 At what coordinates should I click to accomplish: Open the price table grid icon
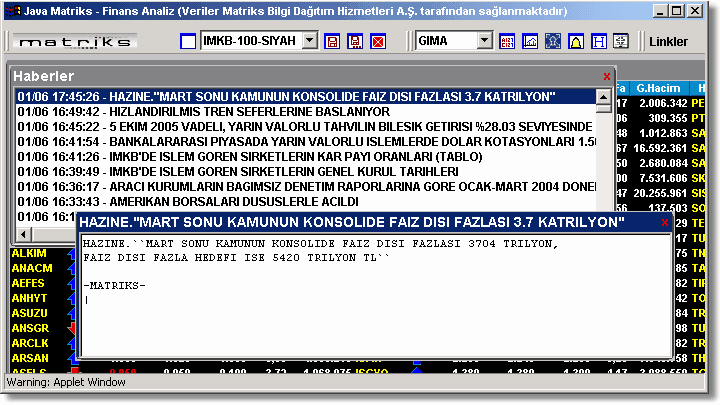(x=507, y=41)
